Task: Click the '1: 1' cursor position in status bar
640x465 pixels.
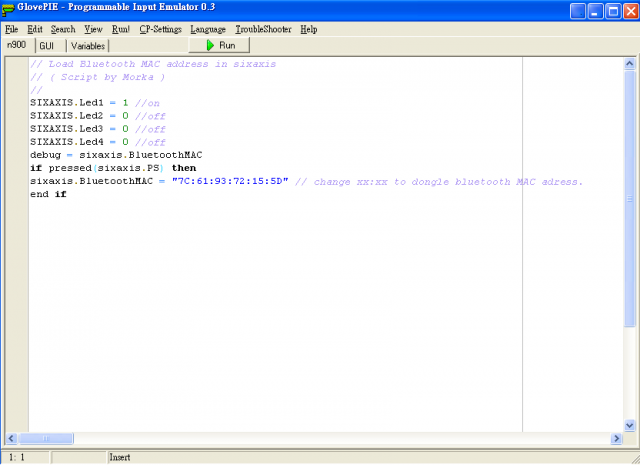Action: pyautogui.click(x=17, y=457)
